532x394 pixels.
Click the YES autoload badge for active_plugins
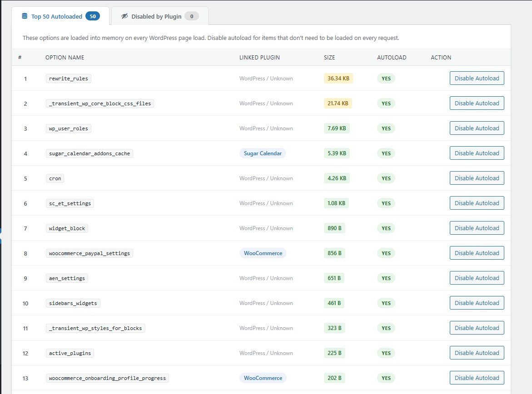coord(386,353)
